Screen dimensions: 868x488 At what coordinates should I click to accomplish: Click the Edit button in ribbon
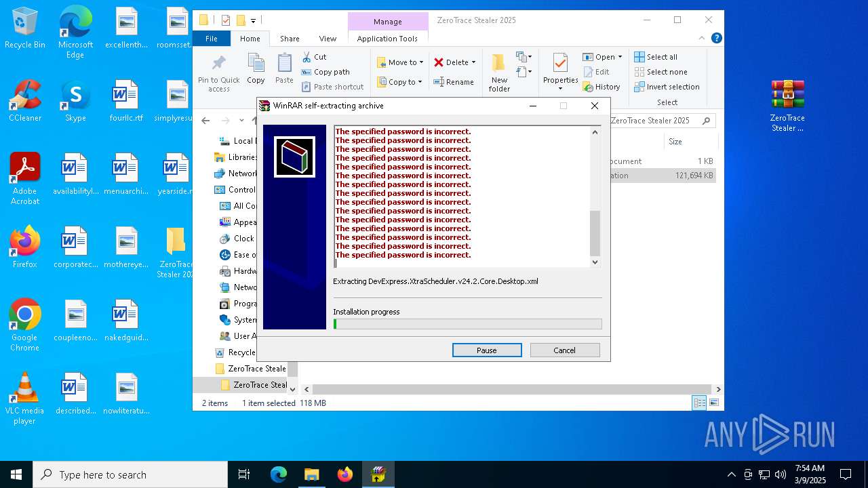pyautogui.click(x=596, y=72)
